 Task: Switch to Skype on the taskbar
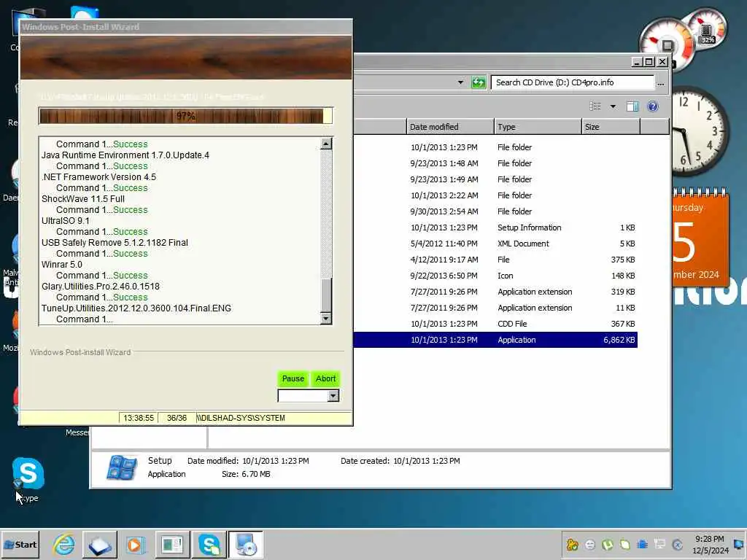209,544
